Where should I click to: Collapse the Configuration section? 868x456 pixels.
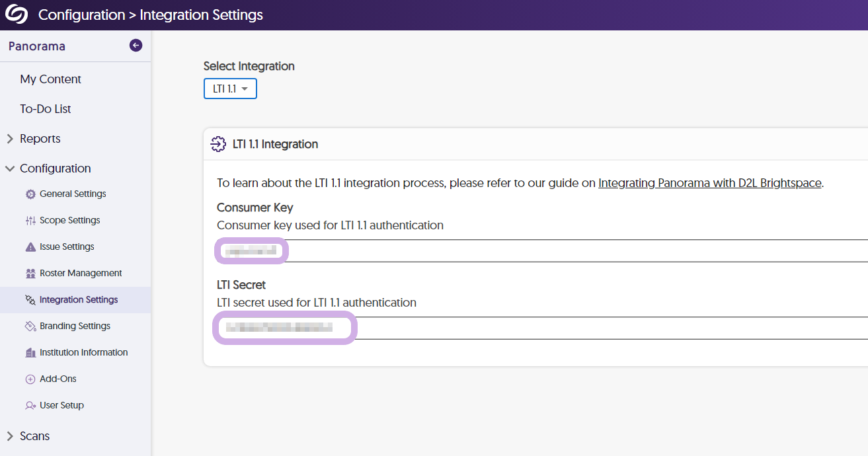coord(10,169)
